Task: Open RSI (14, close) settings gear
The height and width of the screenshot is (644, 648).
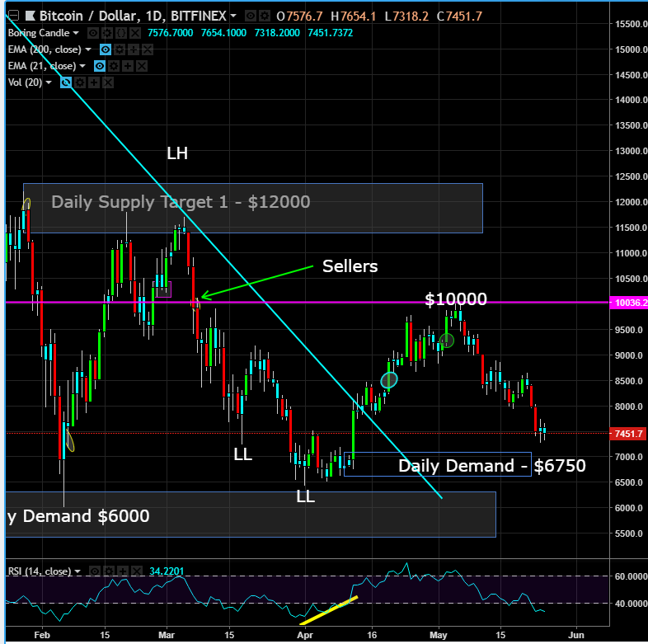Action: click(109, 571)
